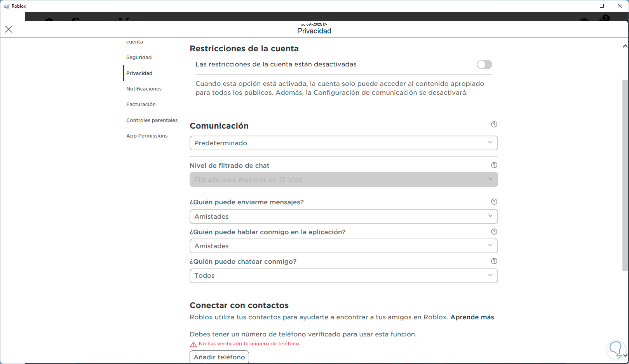The width and height of the screenshot is (629, 364).
Task: Click the Añadir teléfono button
Action: (x=219, y=357)
